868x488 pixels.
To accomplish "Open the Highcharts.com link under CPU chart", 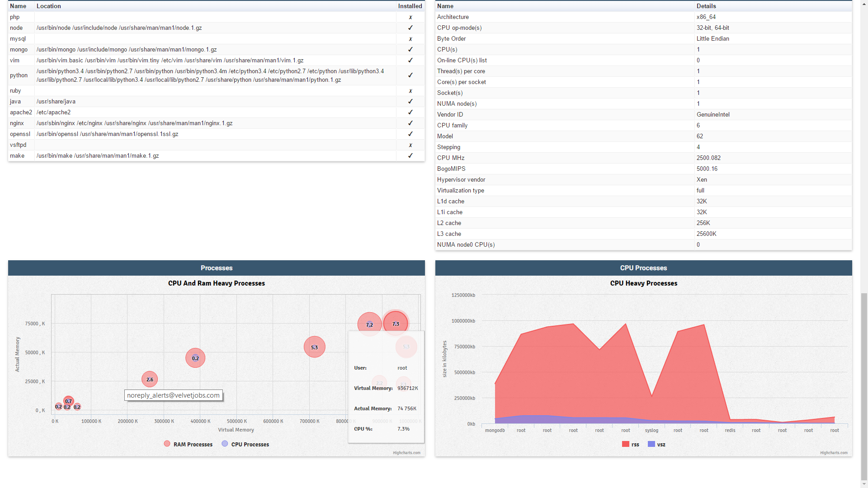I will pyautogui.click(x=834, y=453).
